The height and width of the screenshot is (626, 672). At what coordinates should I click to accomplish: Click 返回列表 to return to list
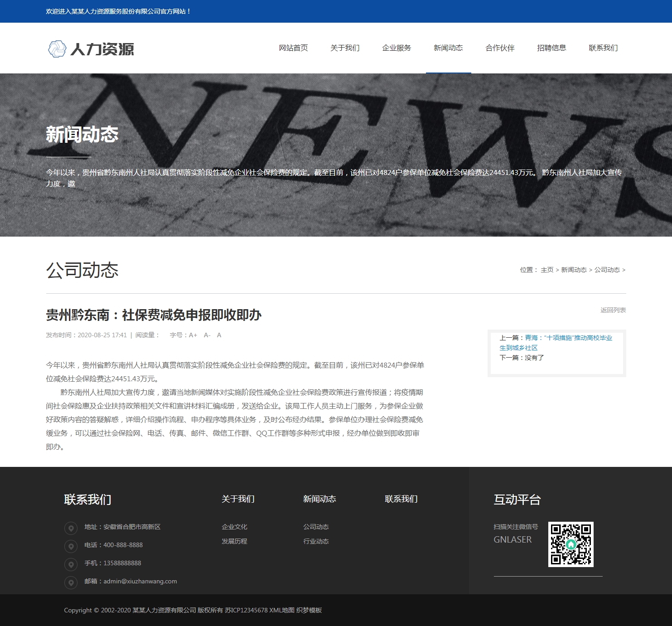pyautogui.click(x=613, y=310)
